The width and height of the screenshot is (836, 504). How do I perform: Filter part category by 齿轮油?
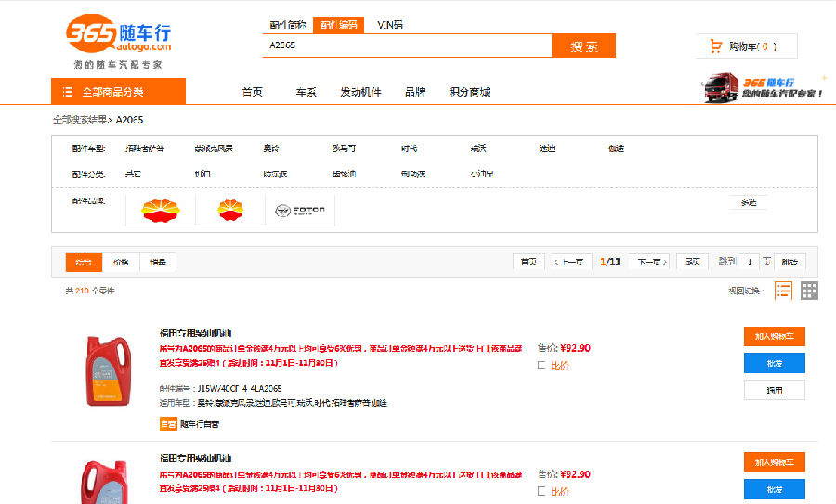344,174
